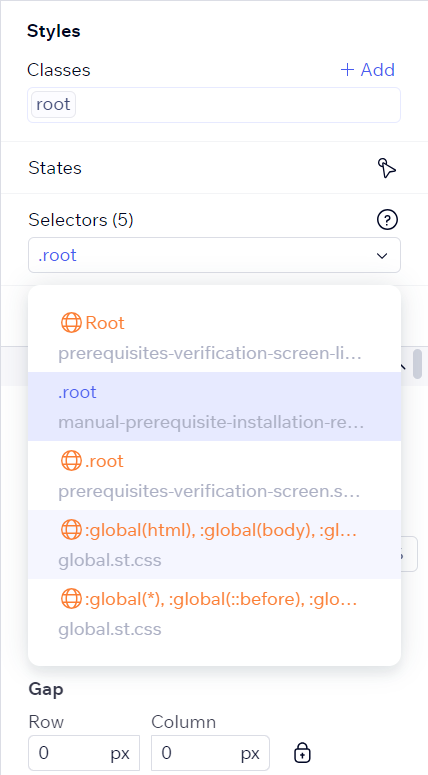Image resolution: width=428 pixels, height=775 pixels.
Task: Click the Classes input field
Action: click(x=214, y=105)
